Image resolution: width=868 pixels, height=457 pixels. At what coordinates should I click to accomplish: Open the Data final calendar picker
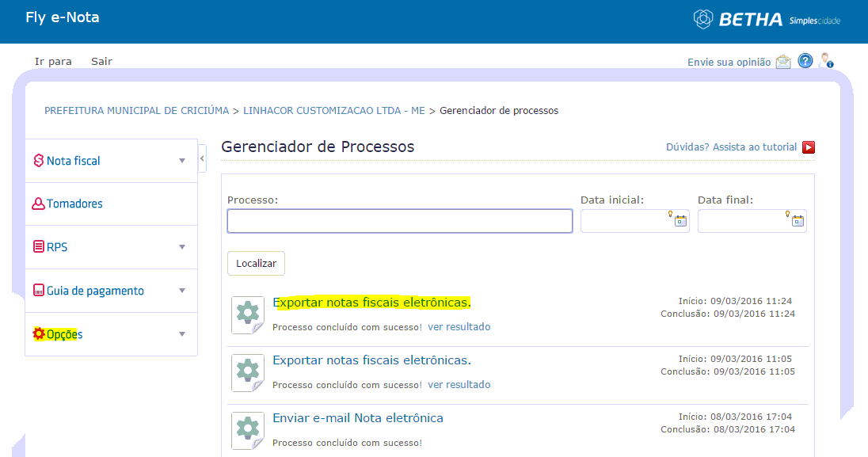coord(798,221)
